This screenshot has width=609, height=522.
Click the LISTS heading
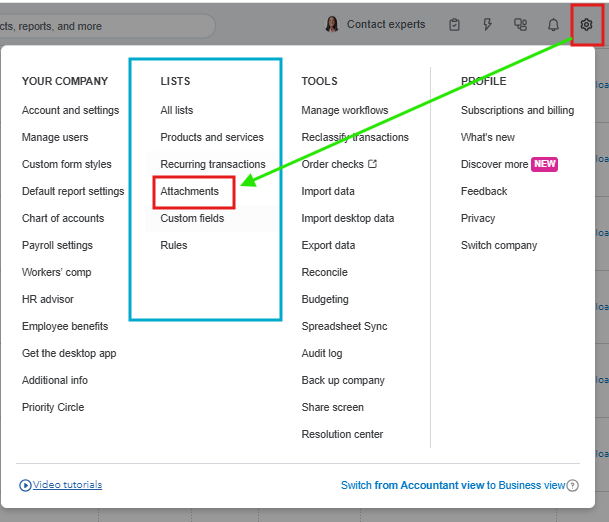[x=175, y=81]
